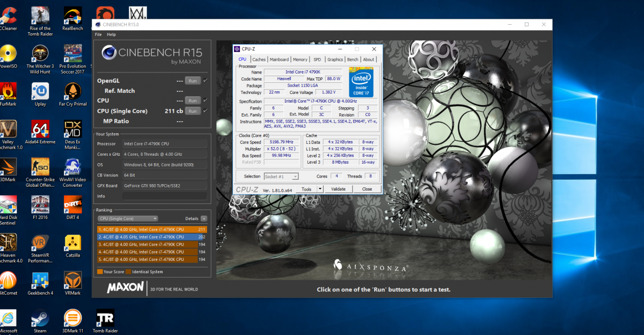Click the Cinebench R15 sphere logo
Screen dimensions: 644x335
coord(108,52)
